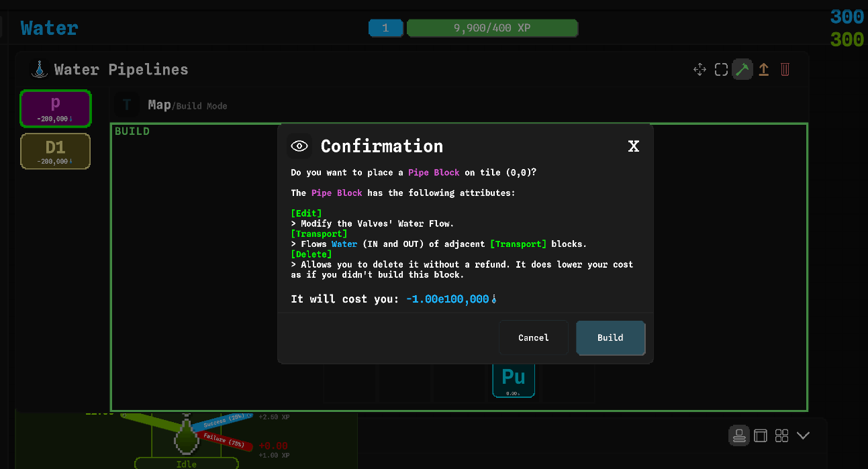This screenshot has height=469, width=868.
Task: Click the Pu tile on the map
Action: 514,380
